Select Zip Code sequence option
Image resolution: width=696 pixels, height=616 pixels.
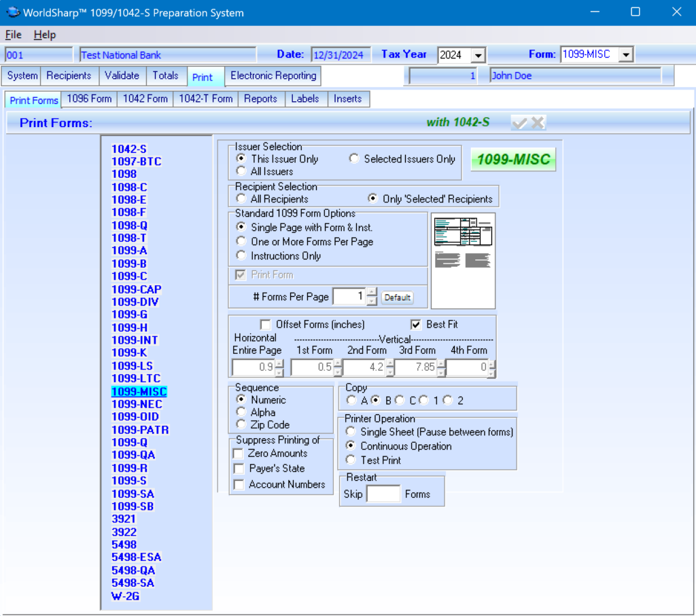[241, 424]
